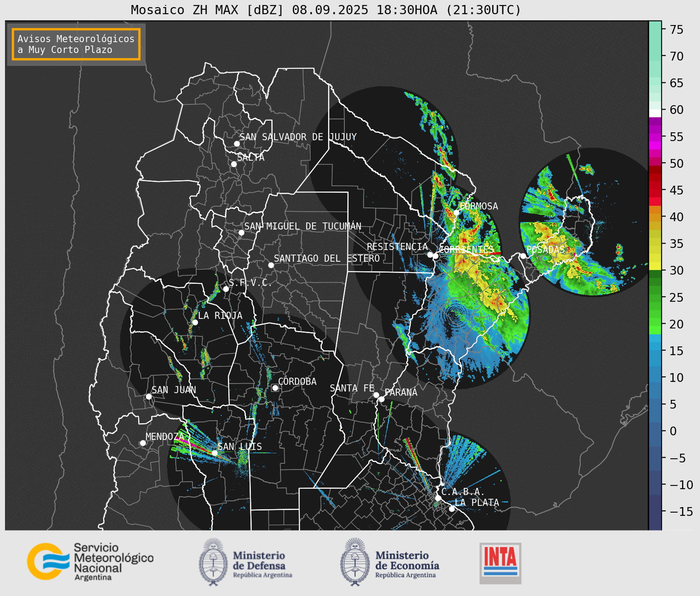
Task: Click the Servicio Meteorológico Nacional Argentina text
Action: pos(114,562)
